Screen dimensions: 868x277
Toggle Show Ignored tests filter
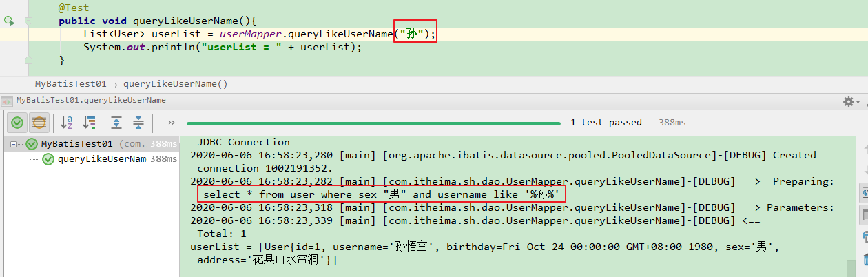[x=39, y=123]
